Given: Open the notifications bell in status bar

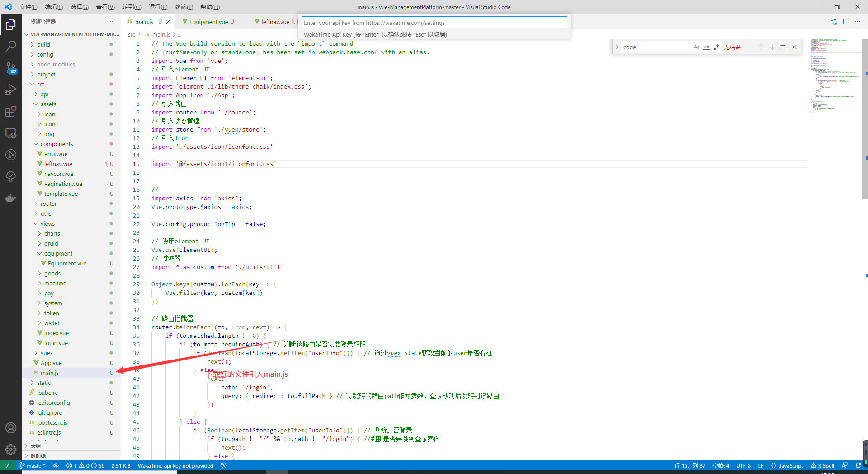Looking at the screenshot, I should point(858,465).
